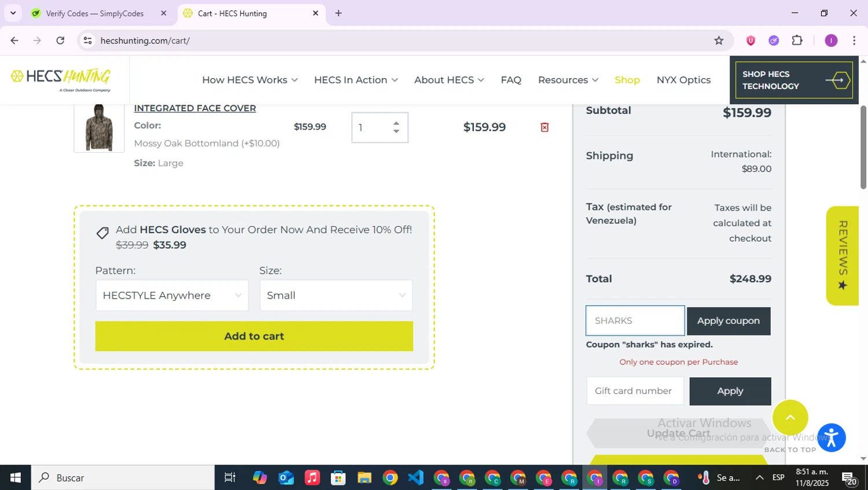Open the tab search dropdown arrow
Viewport: 868px width, 490px height.
coord(13,13)
